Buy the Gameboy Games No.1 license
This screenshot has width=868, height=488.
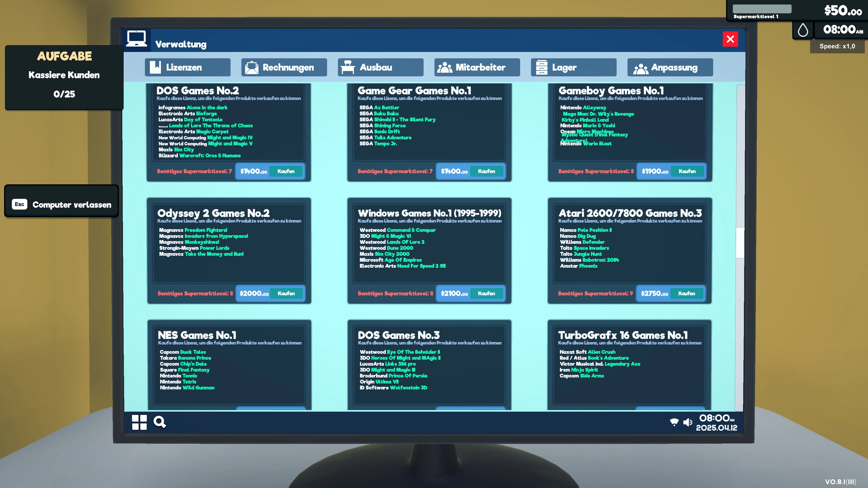687,171
